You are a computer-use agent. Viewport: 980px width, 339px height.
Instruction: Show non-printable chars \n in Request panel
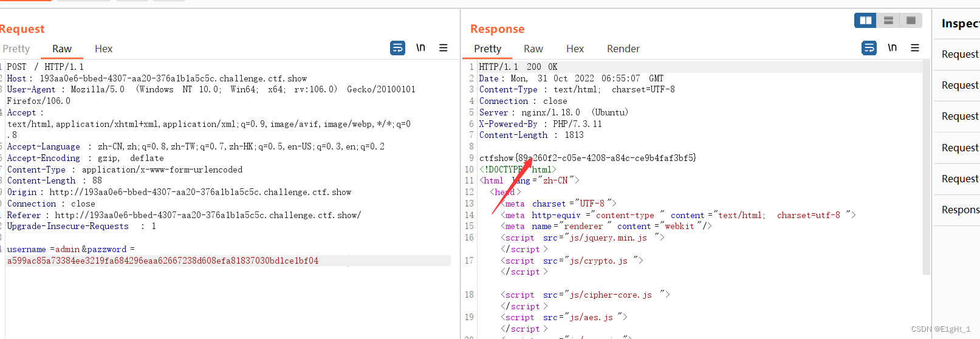pyautogui.click(x=420, y=47)
